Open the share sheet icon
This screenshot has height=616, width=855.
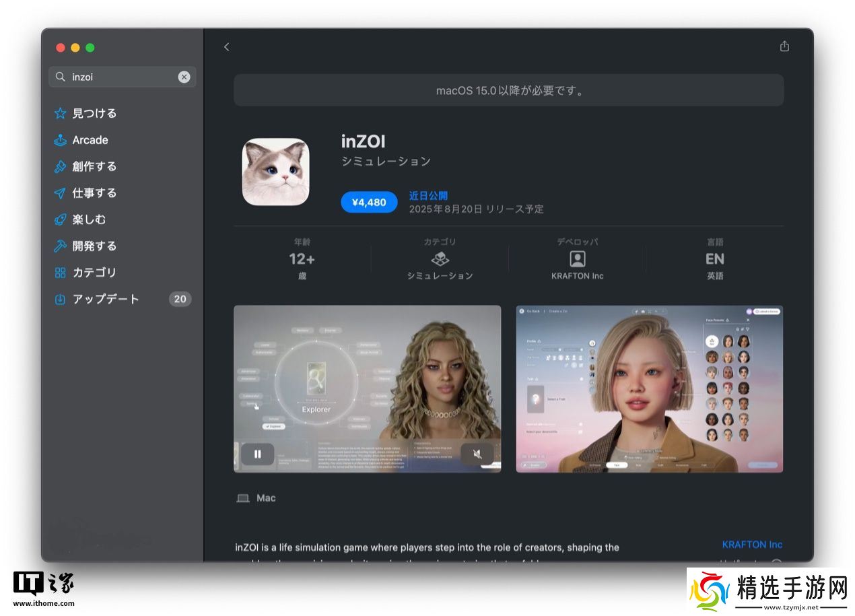click(784, 46)
